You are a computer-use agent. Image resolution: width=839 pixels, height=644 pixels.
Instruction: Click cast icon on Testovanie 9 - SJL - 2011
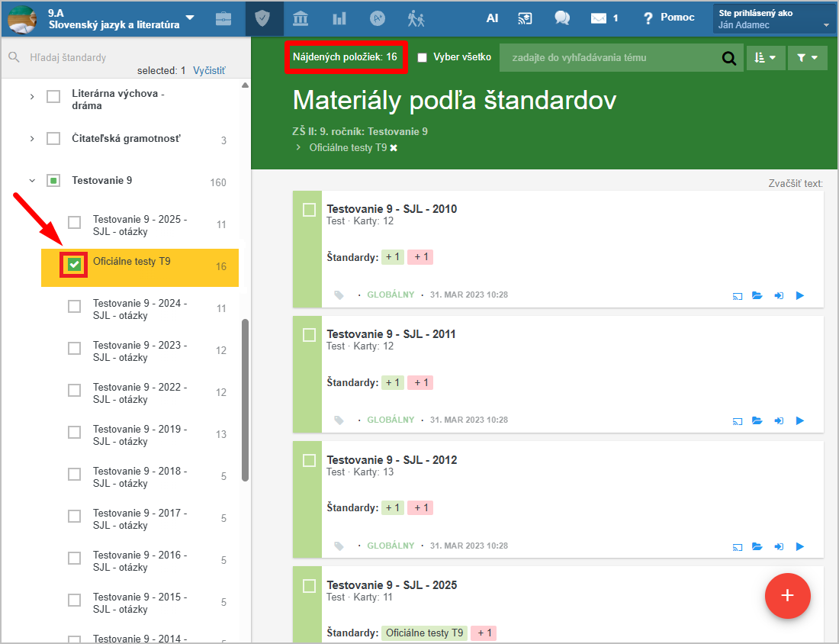pyautogui.click(x=737, y=420)
